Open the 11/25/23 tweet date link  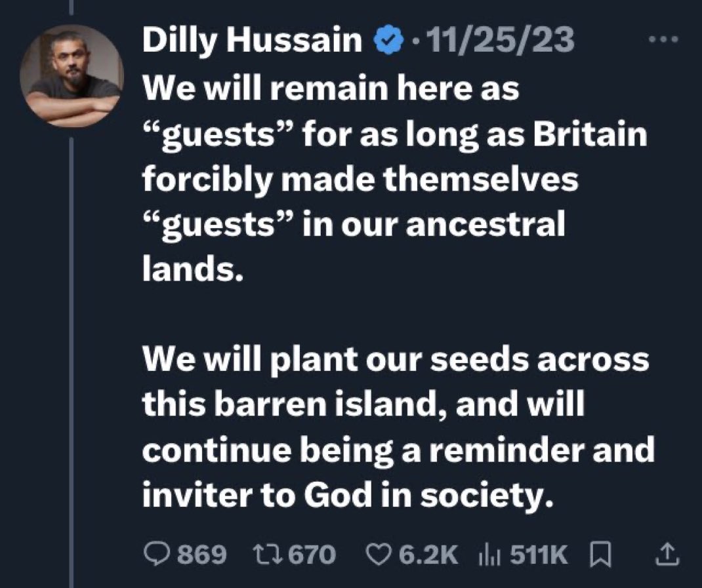click(x=501, y=40)
